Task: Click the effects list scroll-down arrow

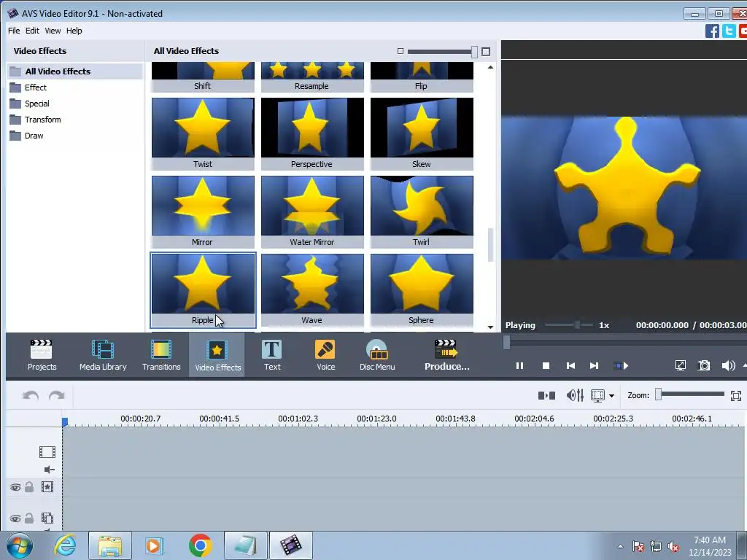Action: 490,327
